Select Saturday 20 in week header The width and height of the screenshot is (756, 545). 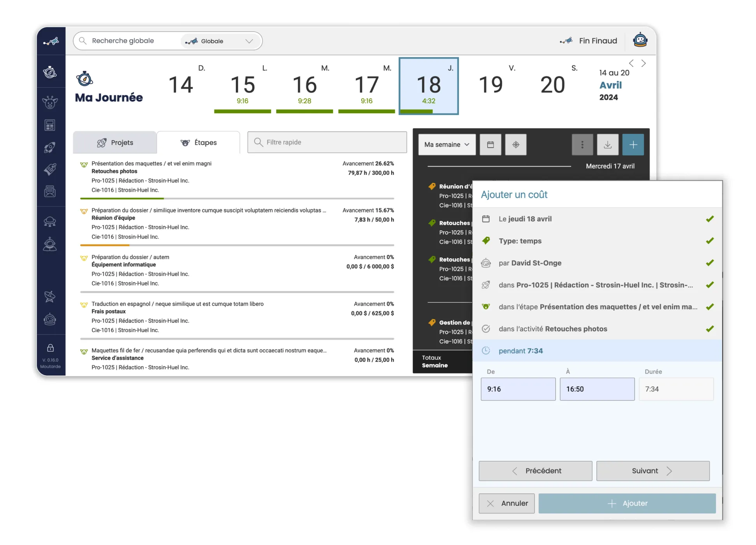(553, 86)
